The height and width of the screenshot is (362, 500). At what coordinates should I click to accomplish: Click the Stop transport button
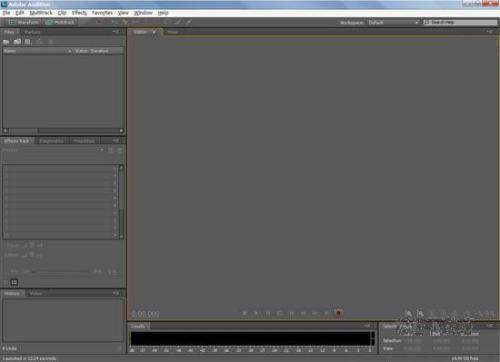(245, 313)
